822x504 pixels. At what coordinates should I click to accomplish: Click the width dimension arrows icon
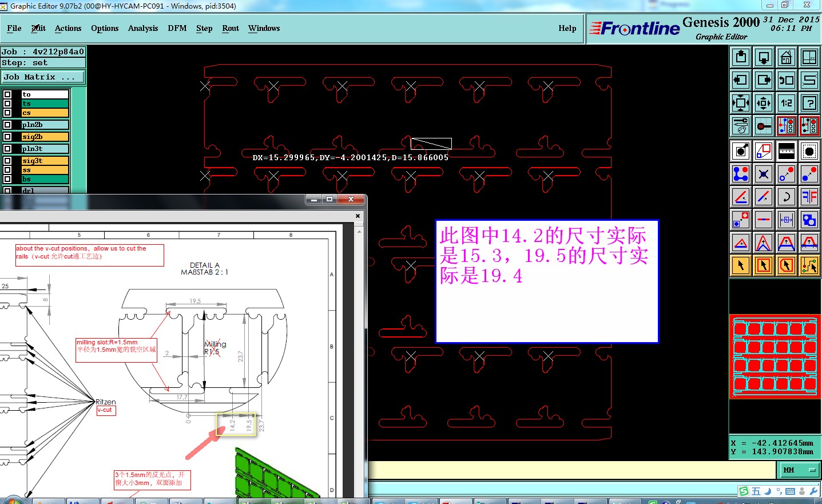pos(787,220)
